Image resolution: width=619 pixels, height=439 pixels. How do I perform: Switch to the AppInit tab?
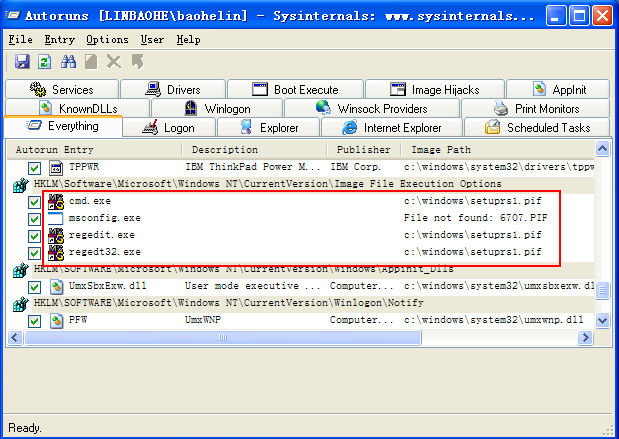coord(558,89)
